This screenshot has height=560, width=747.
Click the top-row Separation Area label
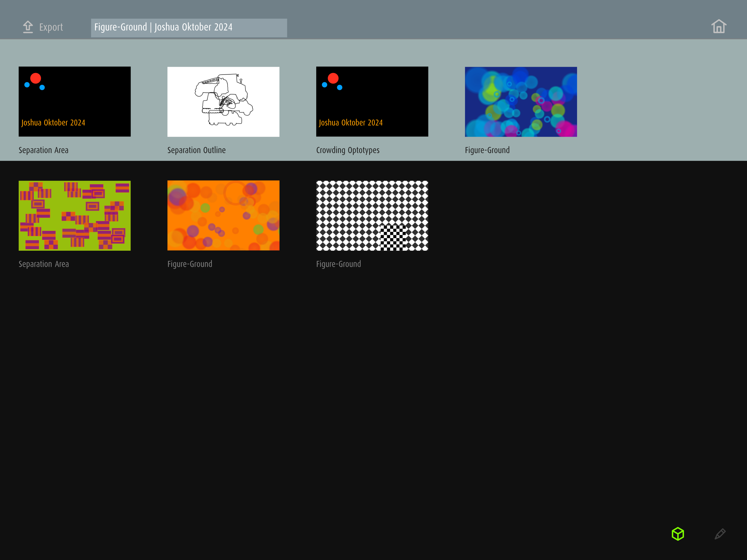coord(43,150)
